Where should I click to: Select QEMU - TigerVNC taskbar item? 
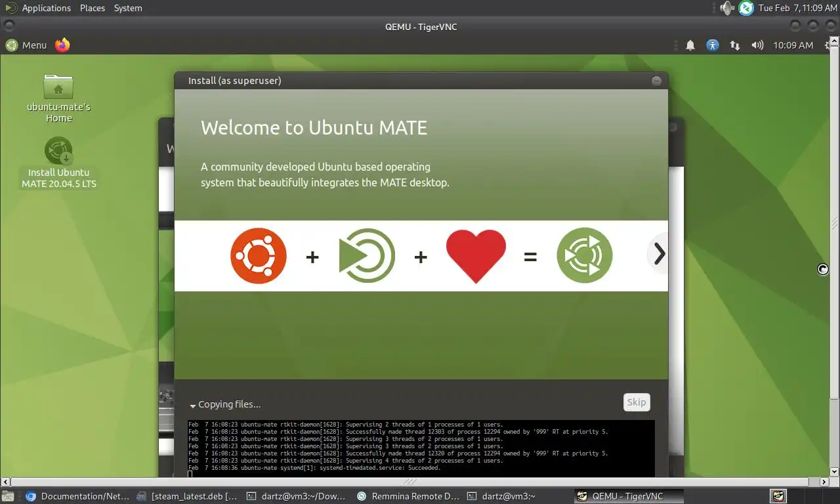(629, 496)
